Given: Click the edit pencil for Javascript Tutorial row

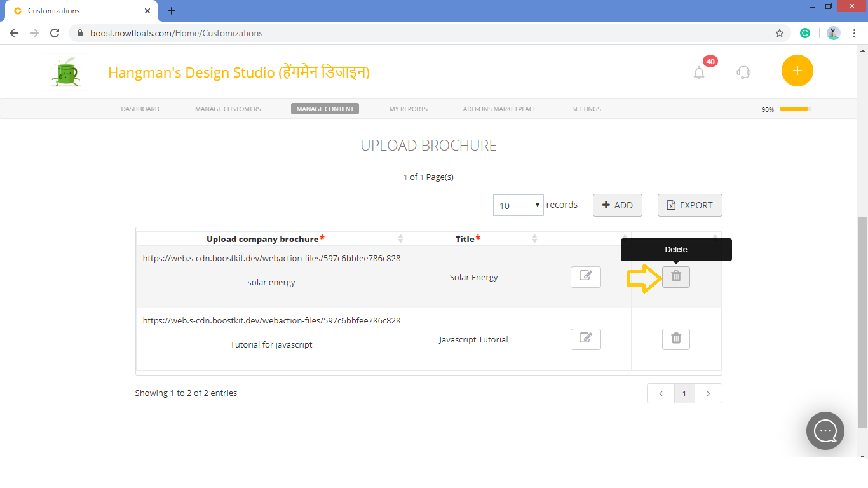Looking at the screenshot, I should [585, 339].
